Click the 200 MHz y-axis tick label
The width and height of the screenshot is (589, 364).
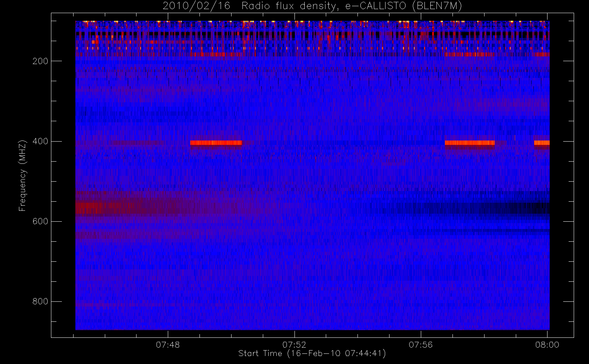coord(40,61)
